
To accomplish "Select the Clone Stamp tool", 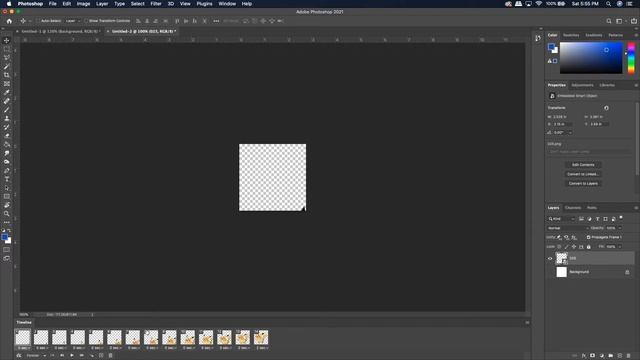I will pos(7,118).
